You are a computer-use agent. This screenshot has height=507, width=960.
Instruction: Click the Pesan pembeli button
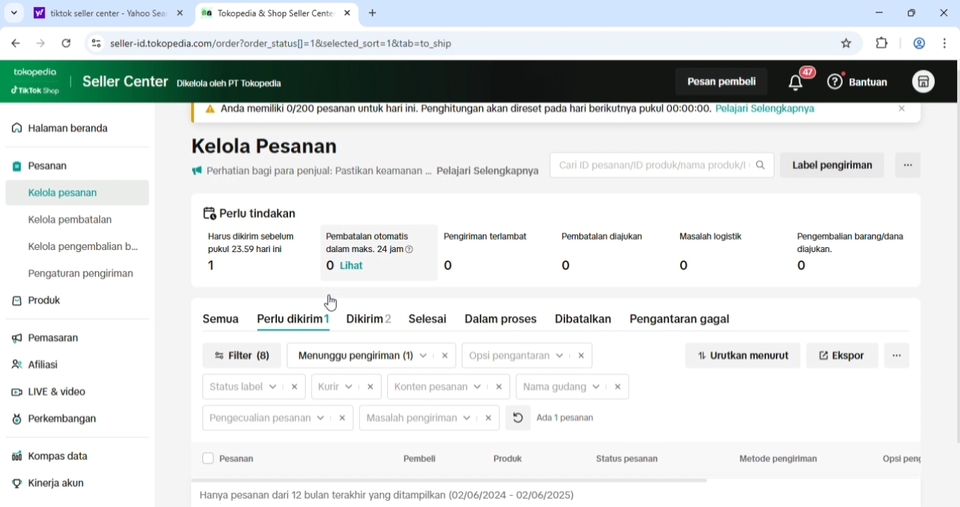click(x=721, y=81)
